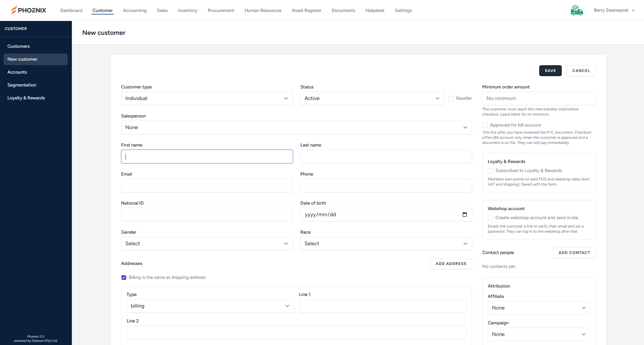Image resolution: width=644 pixels, height=345 pixels.
Task: Click the CANCEL button
Action: click(x=581, y=71)
